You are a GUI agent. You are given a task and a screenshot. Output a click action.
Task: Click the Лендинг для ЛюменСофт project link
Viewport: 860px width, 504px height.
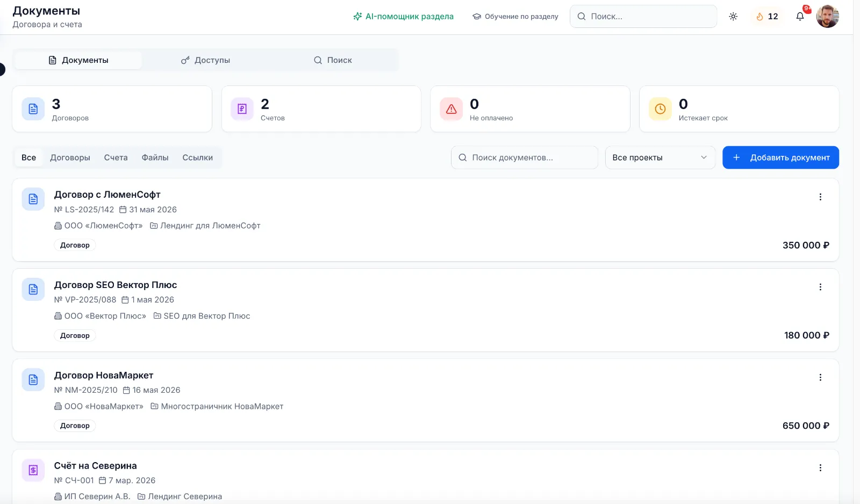click(x=205, y=226)
